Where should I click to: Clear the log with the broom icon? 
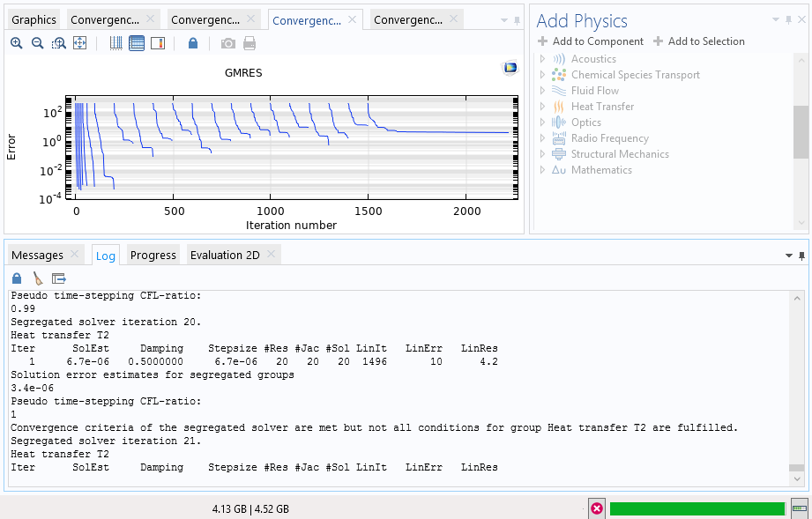coord(38,278)
